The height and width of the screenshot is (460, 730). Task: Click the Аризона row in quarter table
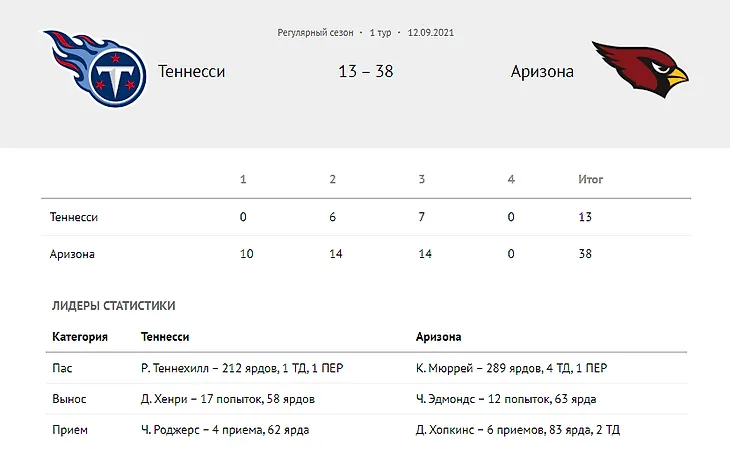coord(366,254)
